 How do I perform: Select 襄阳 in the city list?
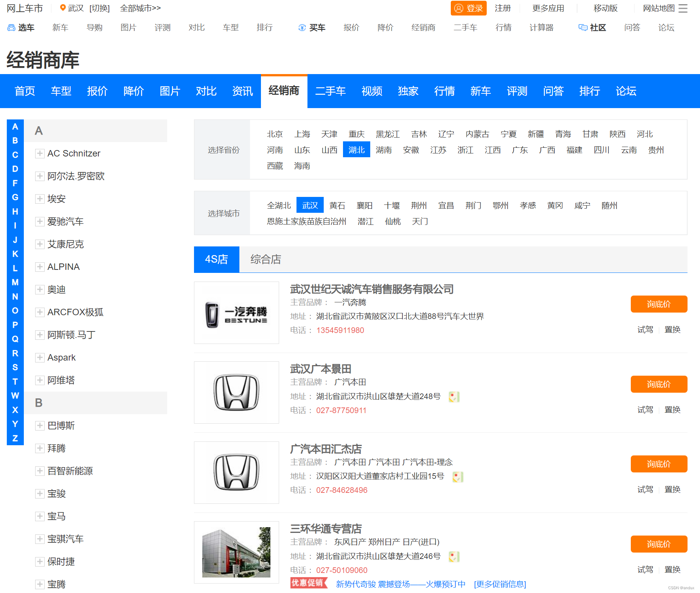point(365,206)
